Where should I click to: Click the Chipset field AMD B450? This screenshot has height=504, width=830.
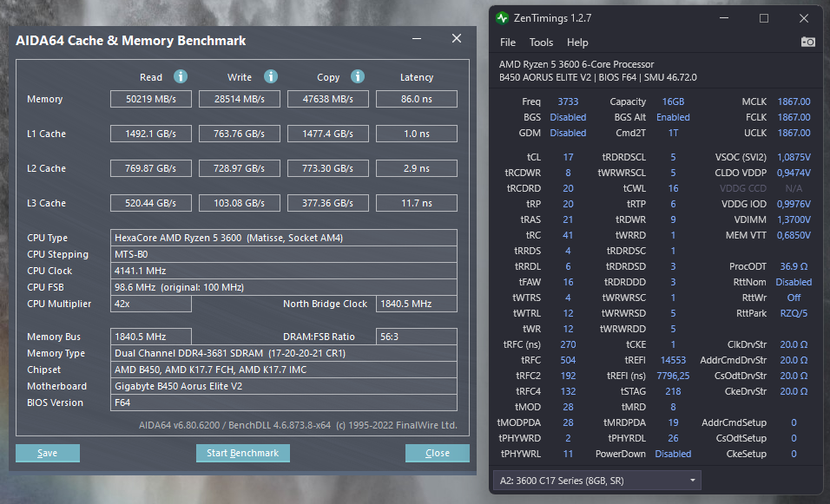(284, 370)
